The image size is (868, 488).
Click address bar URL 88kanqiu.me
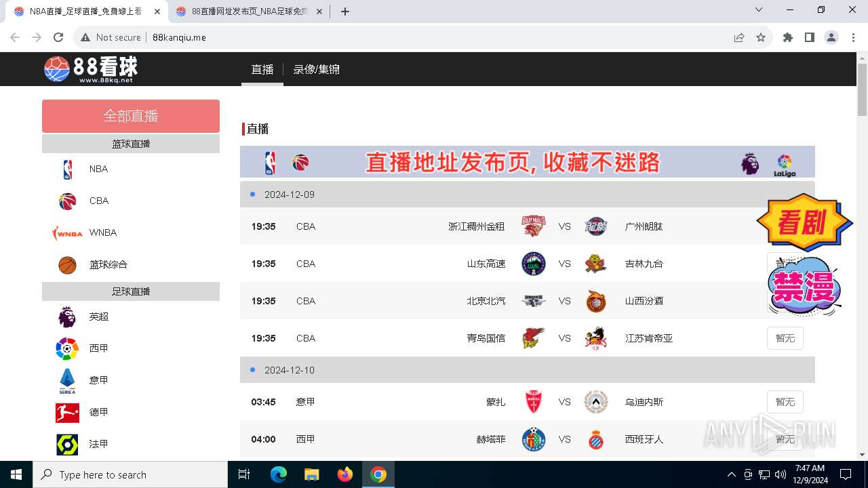click(179, 37)
